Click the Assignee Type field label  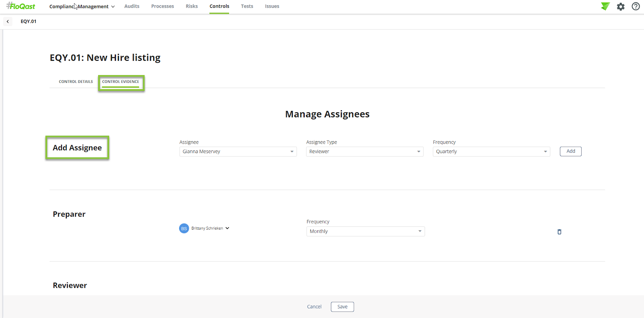pyautogui.click(x=322, y=142)
